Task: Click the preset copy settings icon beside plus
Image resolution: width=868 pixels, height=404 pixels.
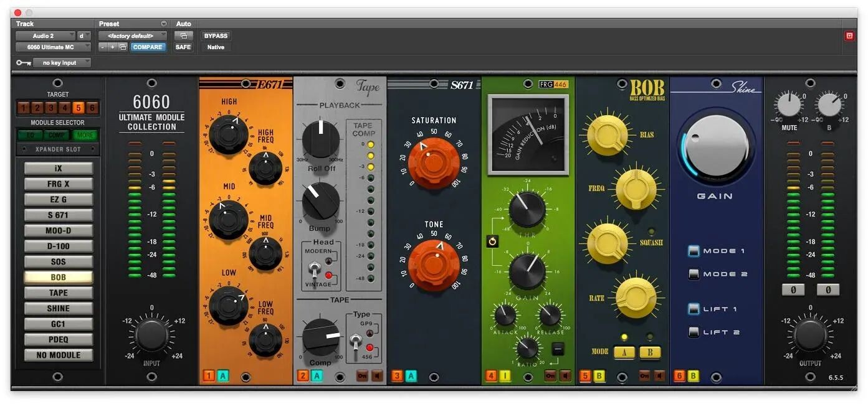Action: click(x=123, y=47)
